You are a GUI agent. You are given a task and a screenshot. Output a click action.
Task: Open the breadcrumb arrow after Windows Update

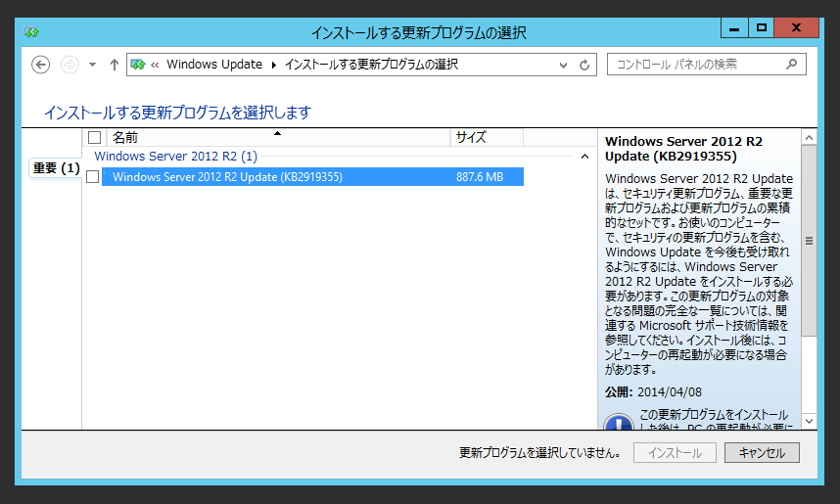pyautogui.click(x=274, y=65)
